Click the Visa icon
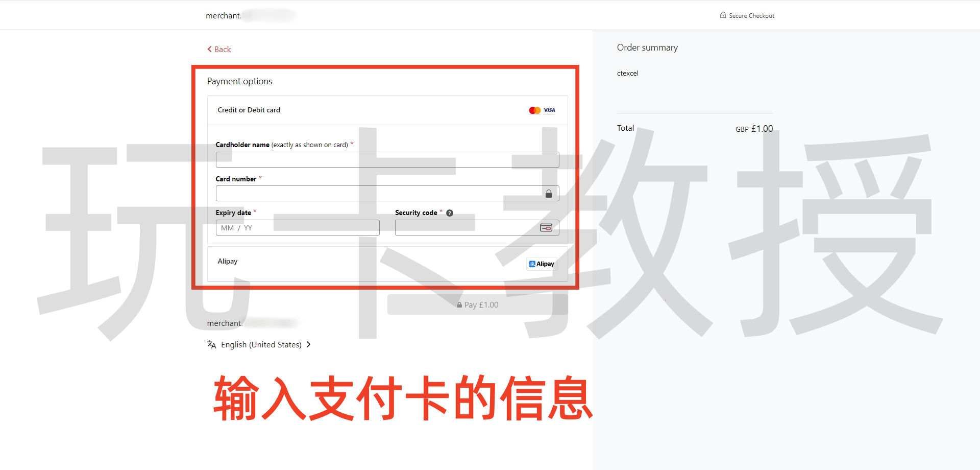The image size is (980, 470). pyautogui.click(x=549, y=110)
